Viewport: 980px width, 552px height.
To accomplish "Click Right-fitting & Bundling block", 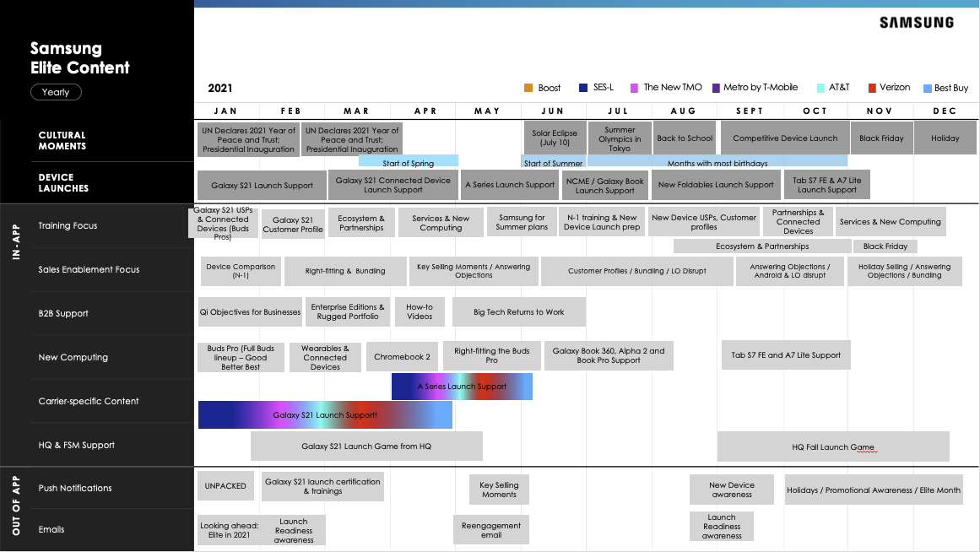I will [x=345, y=271].
